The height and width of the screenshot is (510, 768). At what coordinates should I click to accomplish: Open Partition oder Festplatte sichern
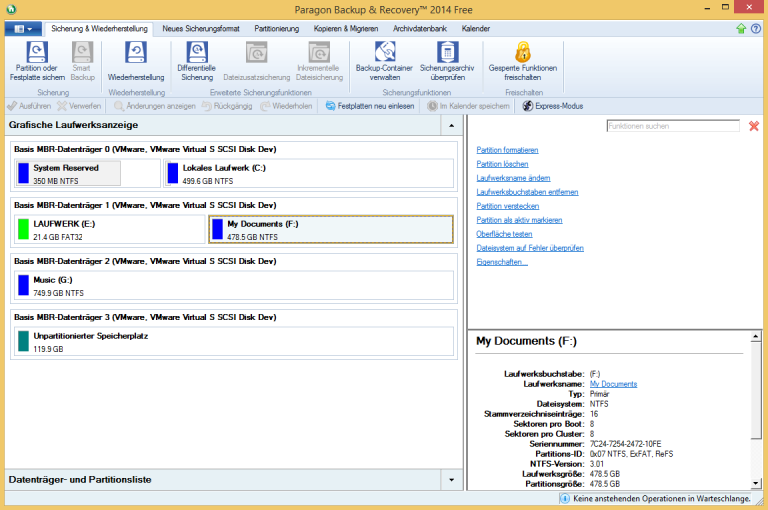(37, 61)
